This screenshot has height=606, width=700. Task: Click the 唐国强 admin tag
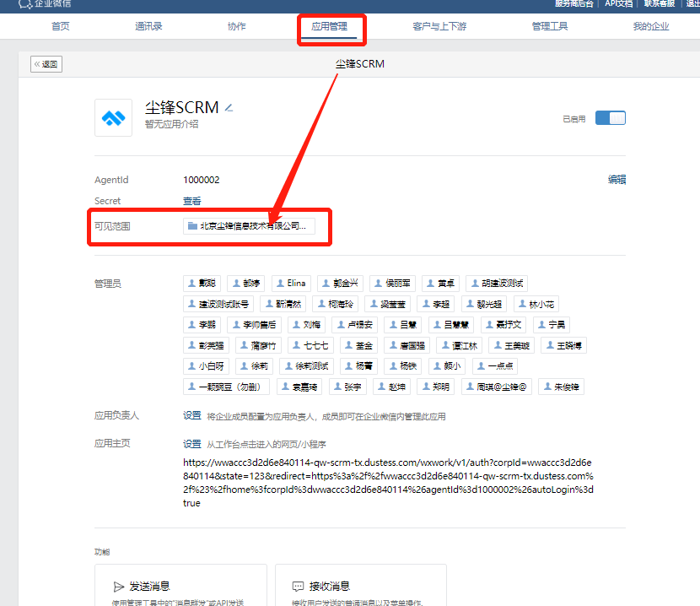(407, 345)
